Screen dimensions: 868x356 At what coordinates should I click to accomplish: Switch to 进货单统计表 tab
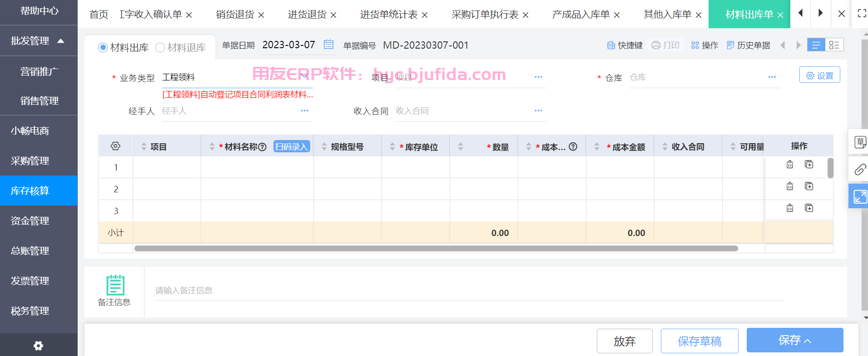389,15
